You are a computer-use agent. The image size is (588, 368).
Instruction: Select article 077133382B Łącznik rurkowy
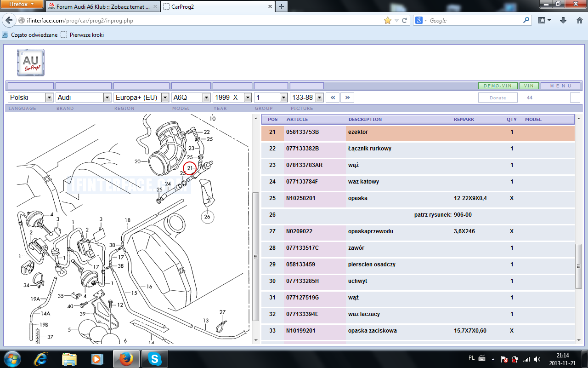point(418,149)
